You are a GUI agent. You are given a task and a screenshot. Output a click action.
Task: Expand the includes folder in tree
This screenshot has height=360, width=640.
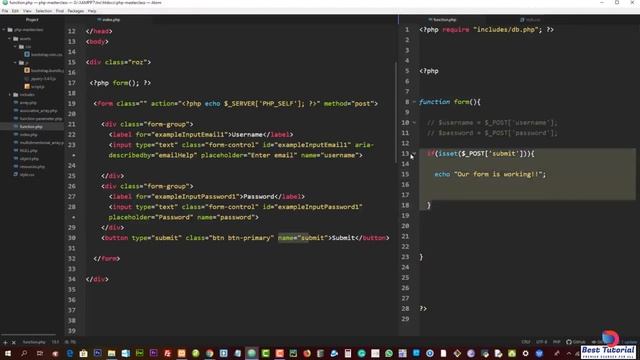pos(9,95)
